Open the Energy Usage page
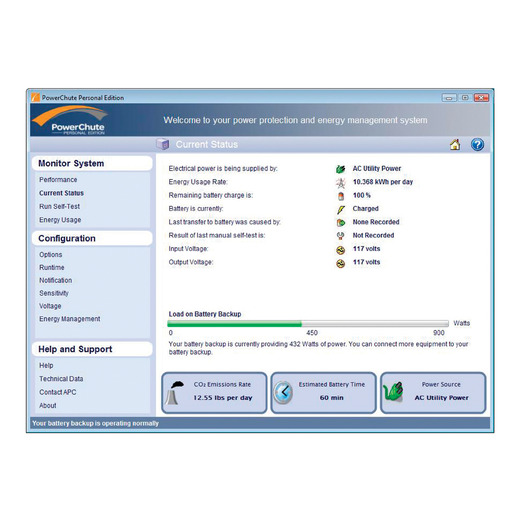This screenshot has width=520, height=520. (60, 220)
